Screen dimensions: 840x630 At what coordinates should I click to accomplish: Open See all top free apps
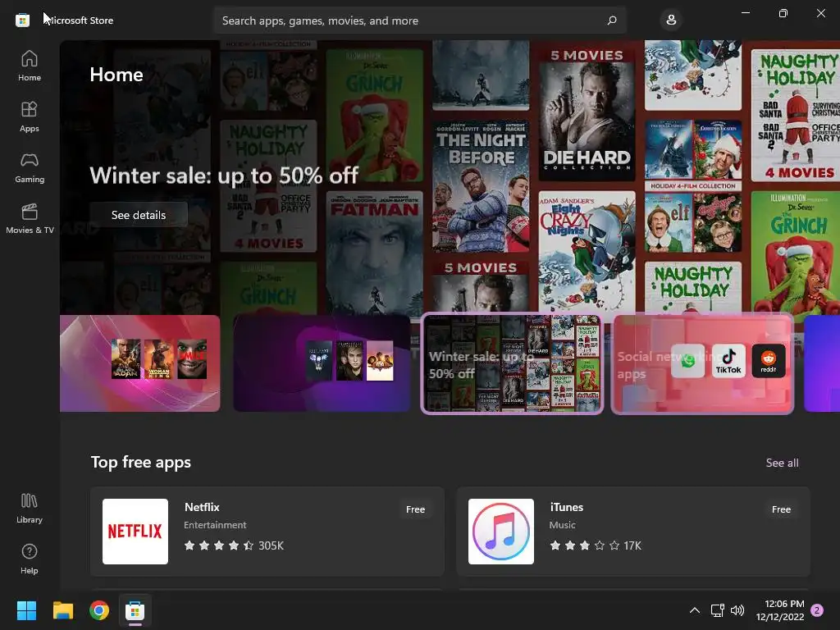click(x=782, y=463)
